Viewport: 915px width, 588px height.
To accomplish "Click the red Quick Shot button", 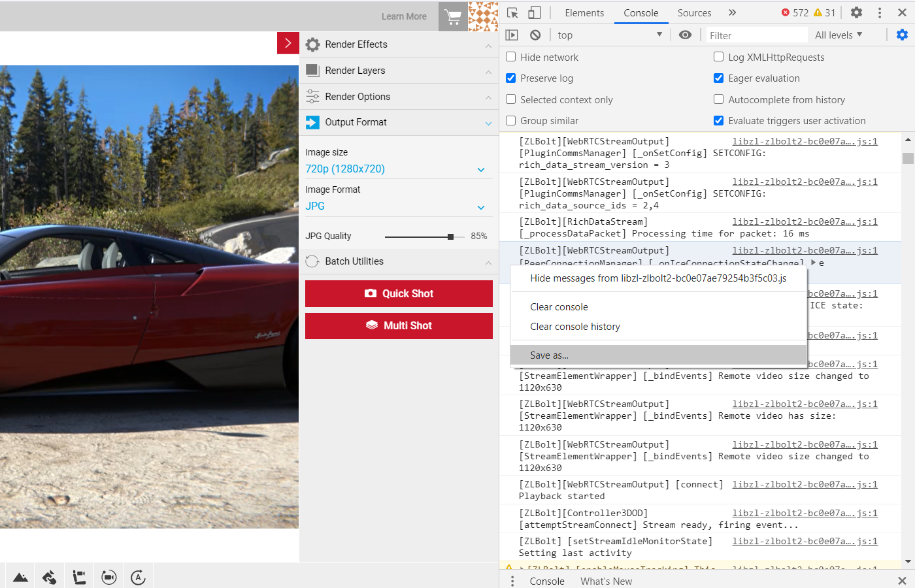I will click(399, 294).
